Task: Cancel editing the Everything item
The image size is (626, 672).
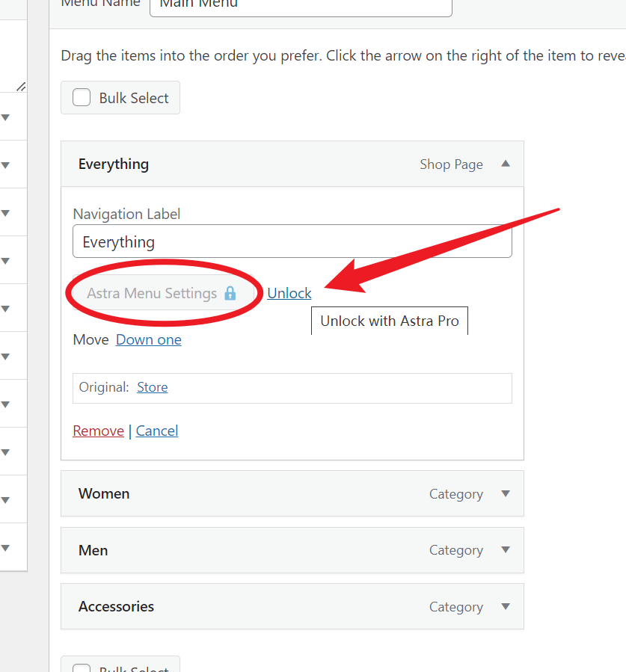Action: 157,431
